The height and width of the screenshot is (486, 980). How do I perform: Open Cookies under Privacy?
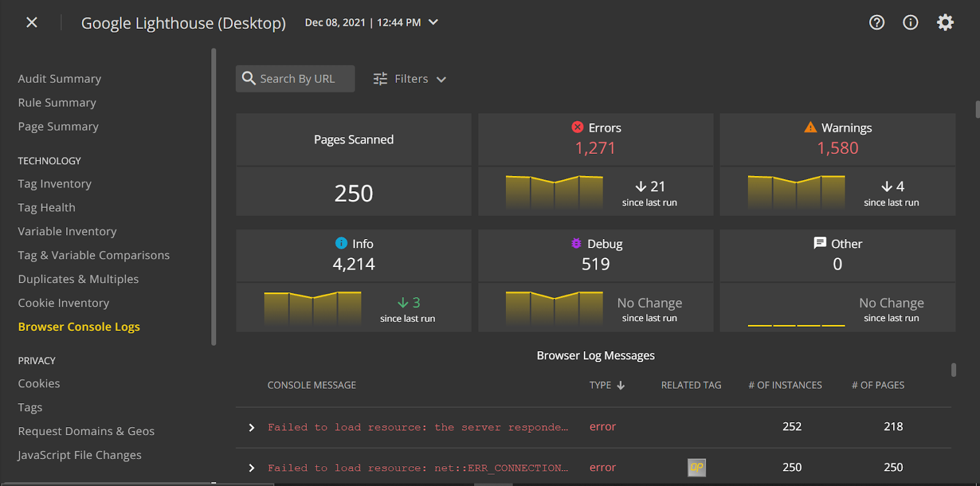(x=39, y=384)
